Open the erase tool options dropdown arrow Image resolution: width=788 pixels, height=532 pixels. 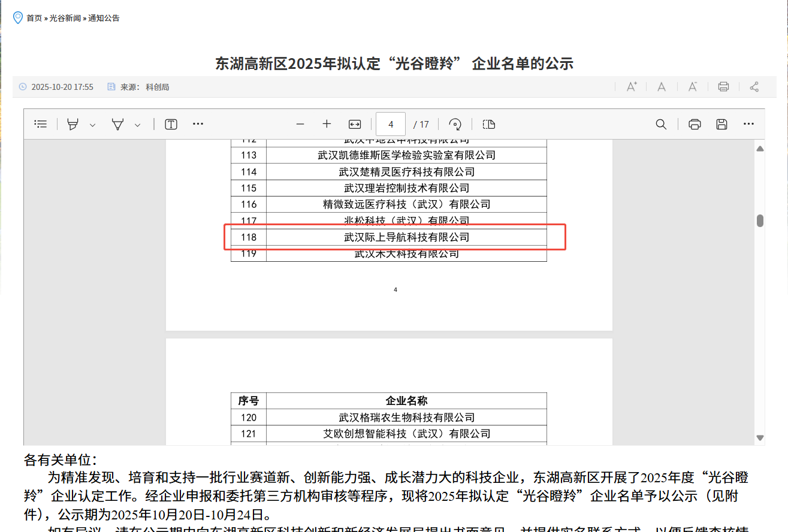click(137, 125)
